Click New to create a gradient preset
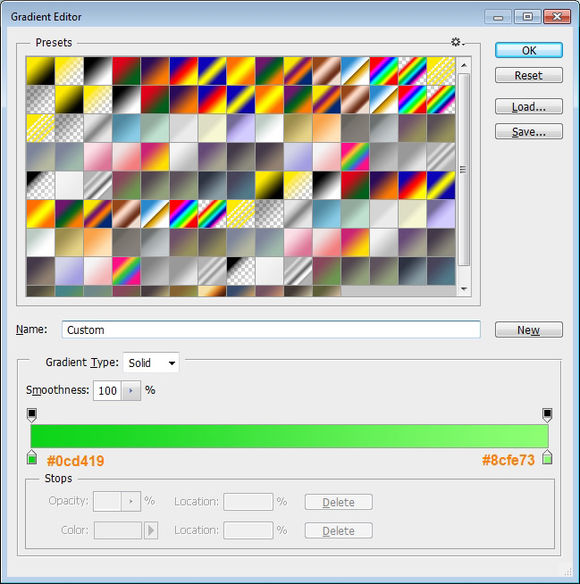 (x=529, y=330)
